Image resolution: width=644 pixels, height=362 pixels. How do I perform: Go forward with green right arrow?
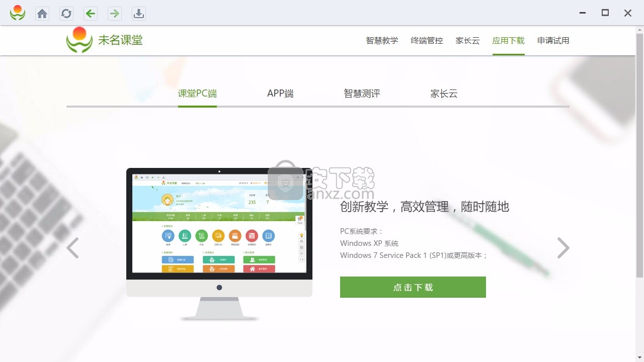(115, 14)
